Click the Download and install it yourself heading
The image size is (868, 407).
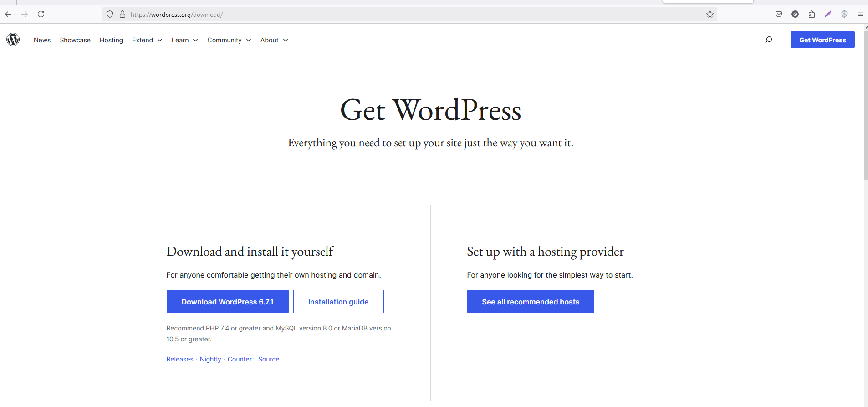click(250, 252)
